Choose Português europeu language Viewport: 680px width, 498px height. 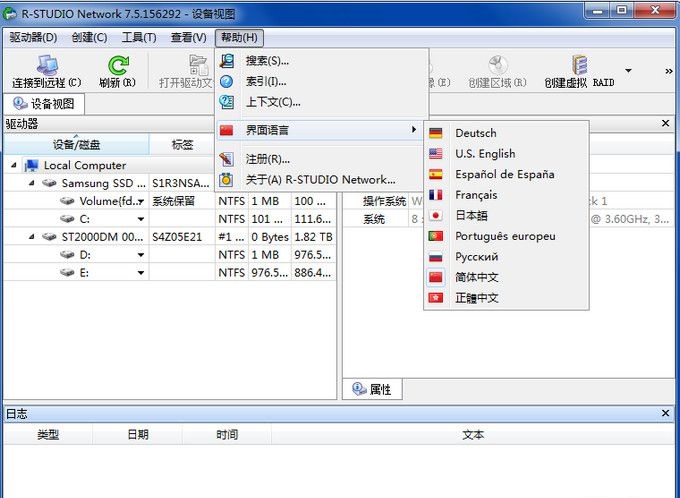pos(506,236)
